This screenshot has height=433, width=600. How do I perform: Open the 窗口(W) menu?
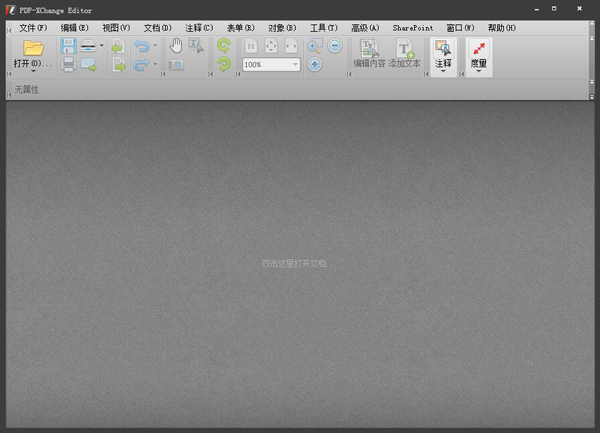point(460,28)
